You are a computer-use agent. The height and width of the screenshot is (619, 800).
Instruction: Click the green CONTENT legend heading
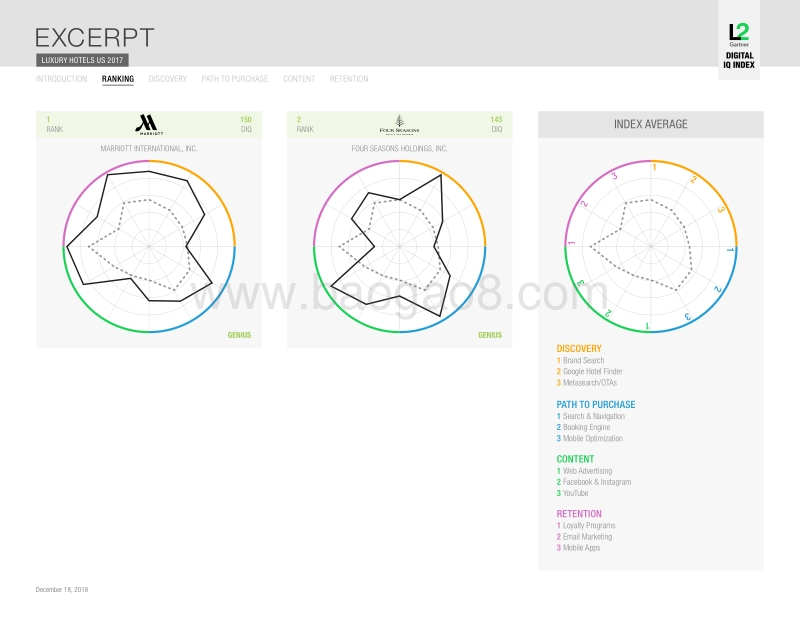(576, 459)
